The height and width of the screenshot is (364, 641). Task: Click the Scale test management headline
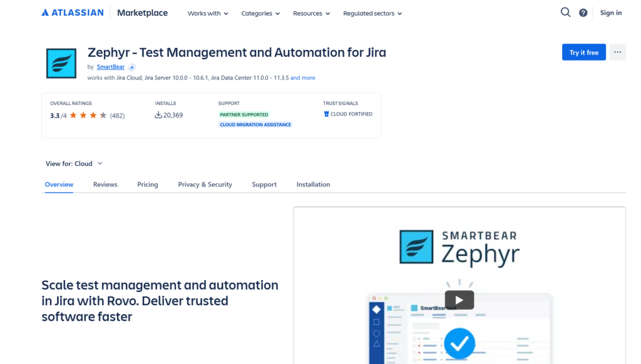click(x=160, y=301)
